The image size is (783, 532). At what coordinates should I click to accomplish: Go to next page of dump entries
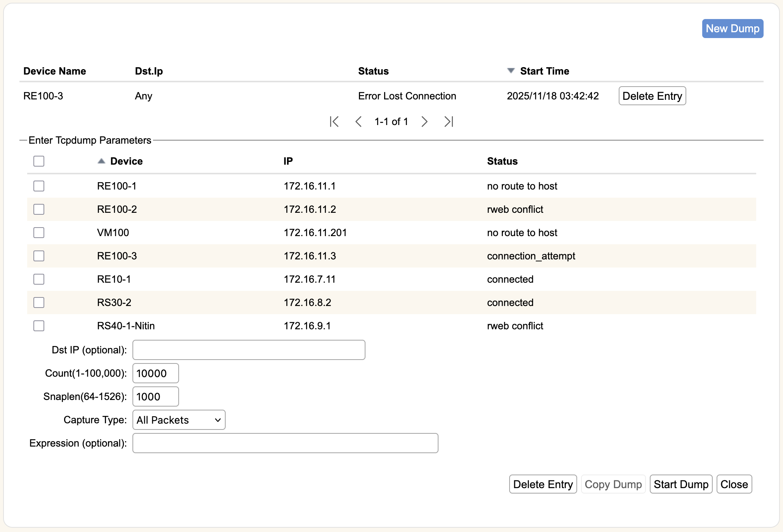[x=425, y=122]
